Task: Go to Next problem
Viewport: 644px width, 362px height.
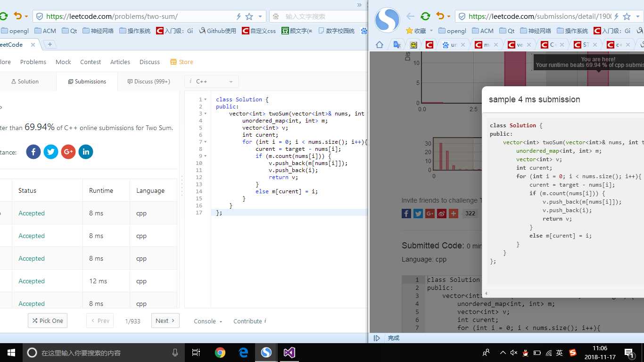Action: (x=165, y=321)
